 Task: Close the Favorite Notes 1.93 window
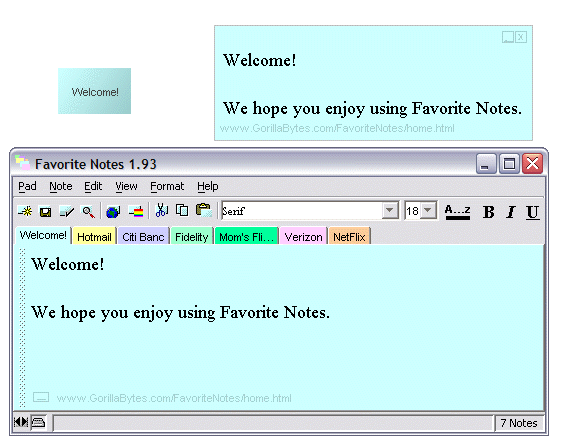pos(532,163)
